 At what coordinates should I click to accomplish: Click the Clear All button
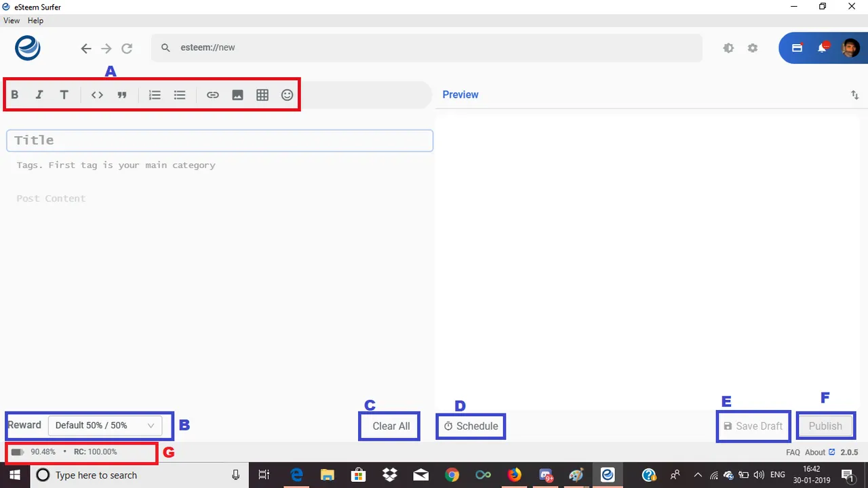391,426
